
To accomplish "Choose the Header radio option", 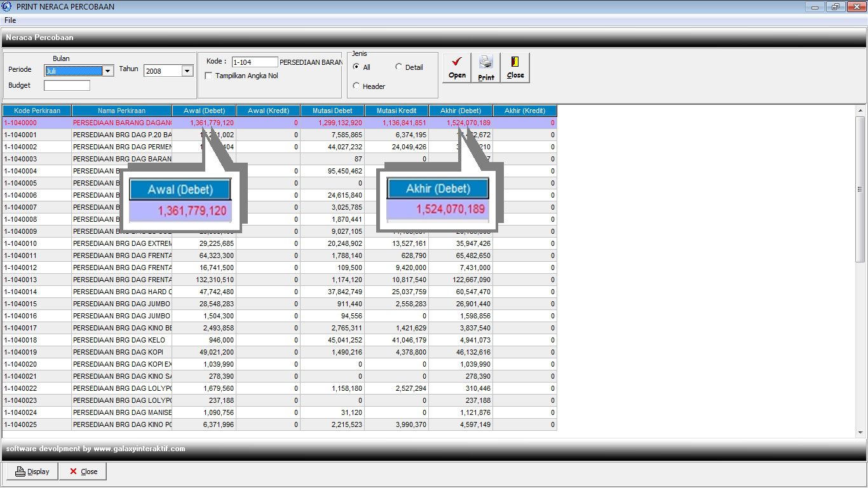I will [356, 86].
